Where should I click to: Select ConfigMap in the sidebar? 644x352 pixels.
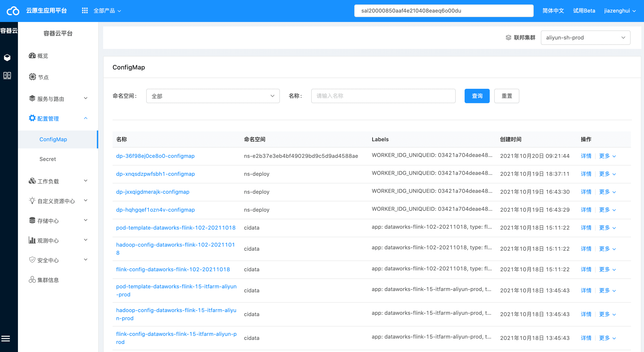(x=58, y=139)
